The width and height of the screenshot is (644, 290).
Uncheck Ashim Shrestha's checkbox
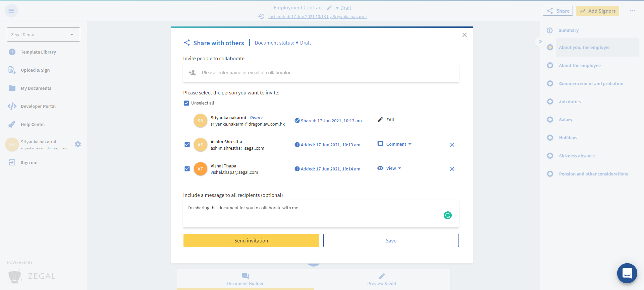point(187,145)
